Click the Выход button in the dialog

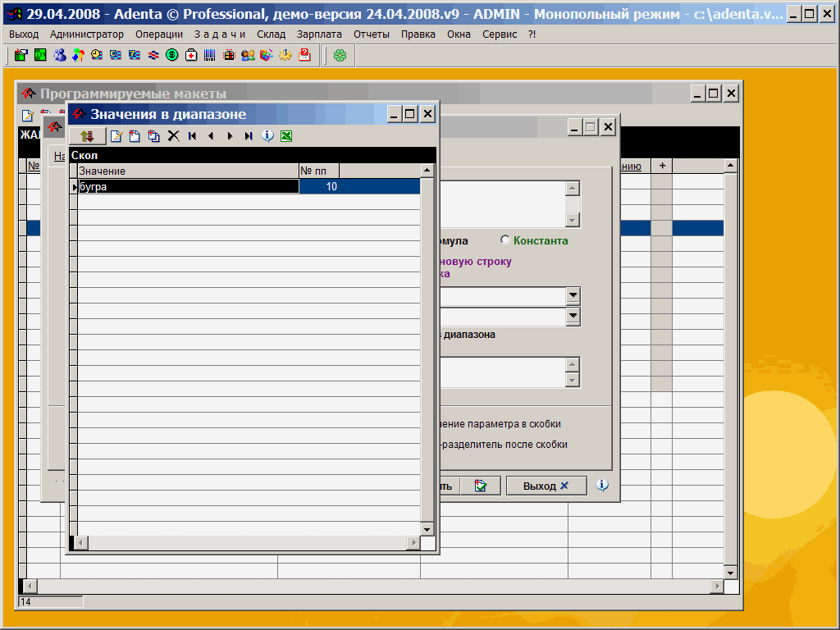546,486
